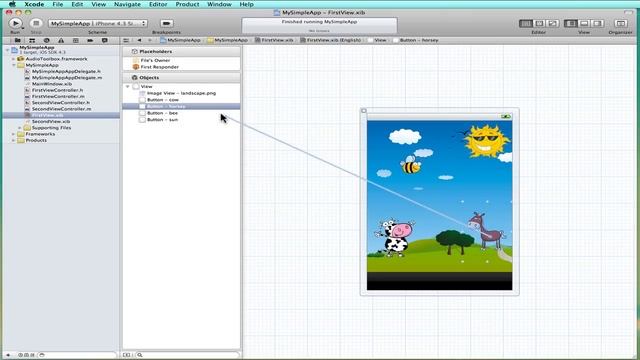Viewport: 640px width, 360px height.
Task: Show the Symbol navigator tab
Action: tap(32, 40)
